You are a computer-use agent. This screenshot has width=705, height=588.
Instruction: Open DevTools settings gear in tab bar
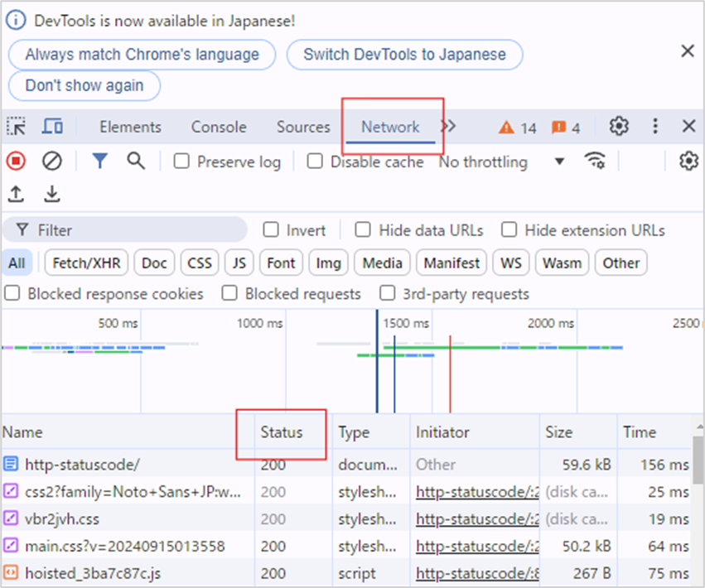[619, 127]
